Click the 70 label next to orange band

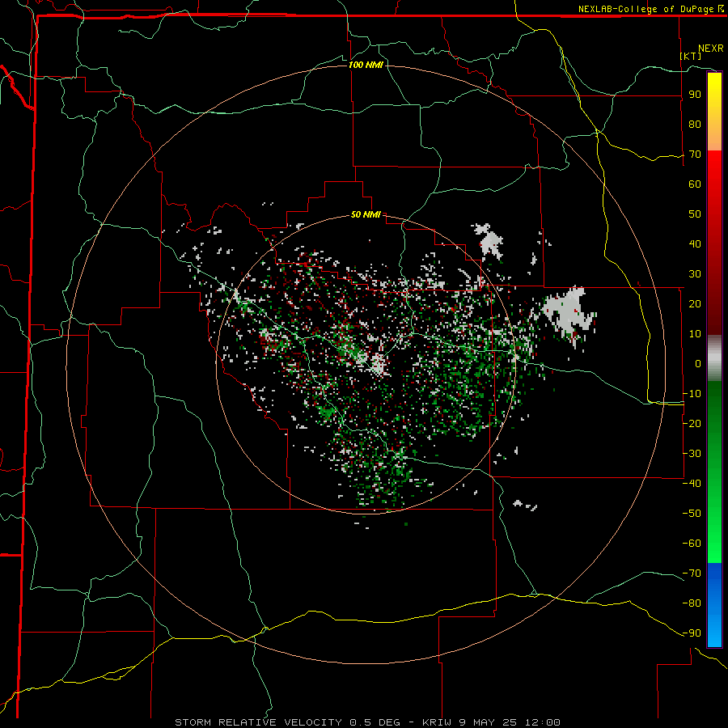click(x=695, y=154)
